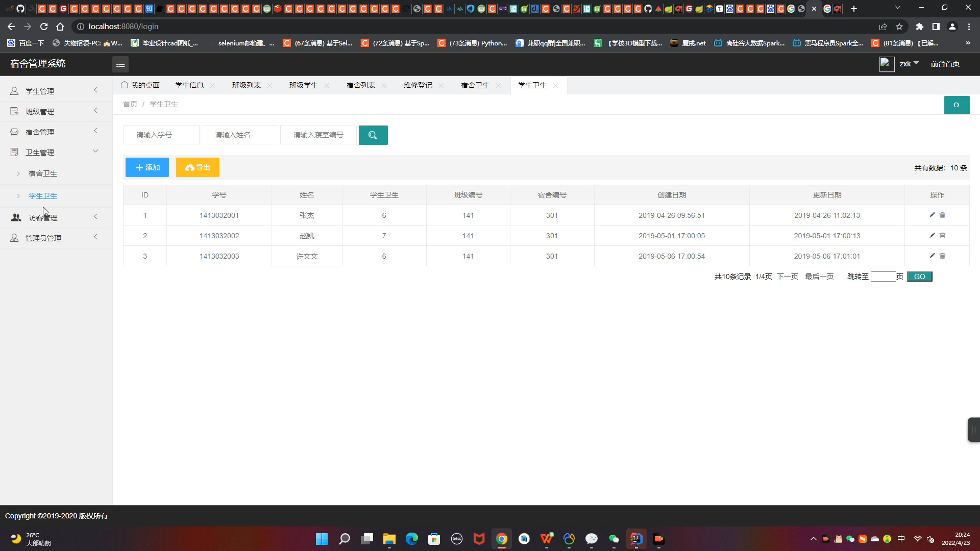Image resolution: width=980 pixels, height=551 pixels.
Task: Switch to the 维修登记 tab
Action: (417, 85)
